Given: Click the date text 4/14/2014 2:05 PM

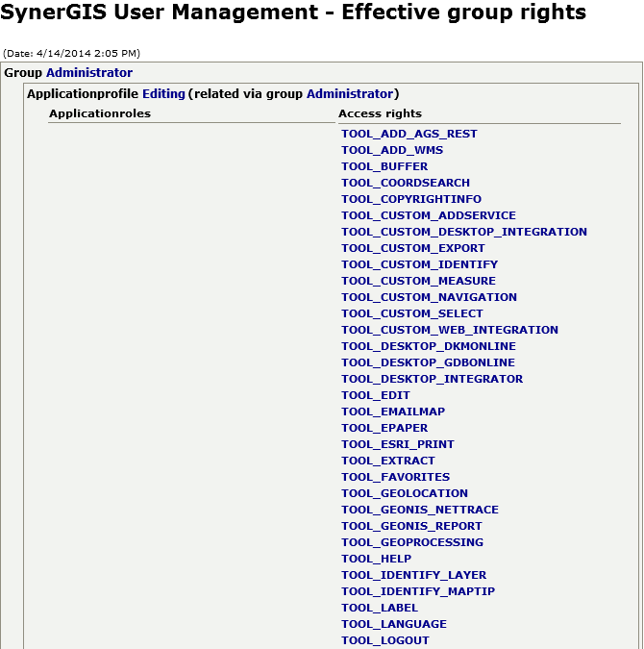Looking at the screenshot, I should pos(87,54).
